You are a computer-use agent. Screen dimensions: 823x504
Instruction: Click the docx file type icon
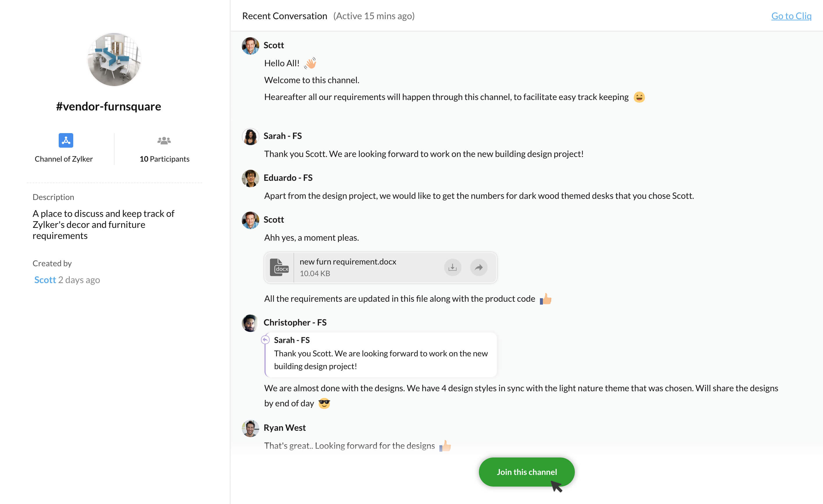point(279,267)
